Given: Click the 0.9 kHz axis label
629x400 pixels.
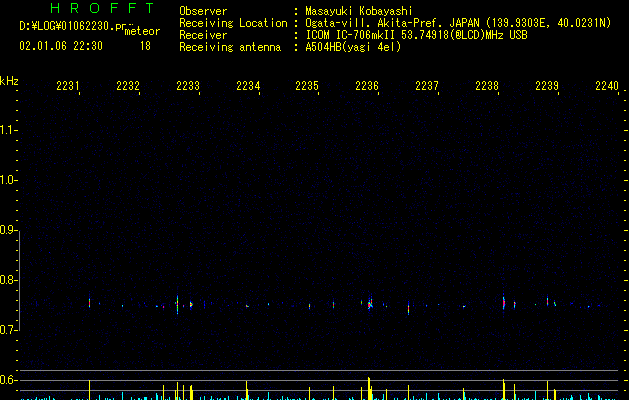Looking at the screenshot, I should [x=7, y=230].
